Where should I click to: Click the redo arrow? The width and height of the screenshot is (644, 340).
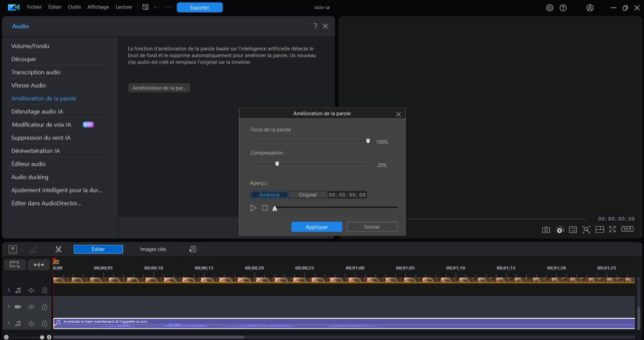click(168, 8)
